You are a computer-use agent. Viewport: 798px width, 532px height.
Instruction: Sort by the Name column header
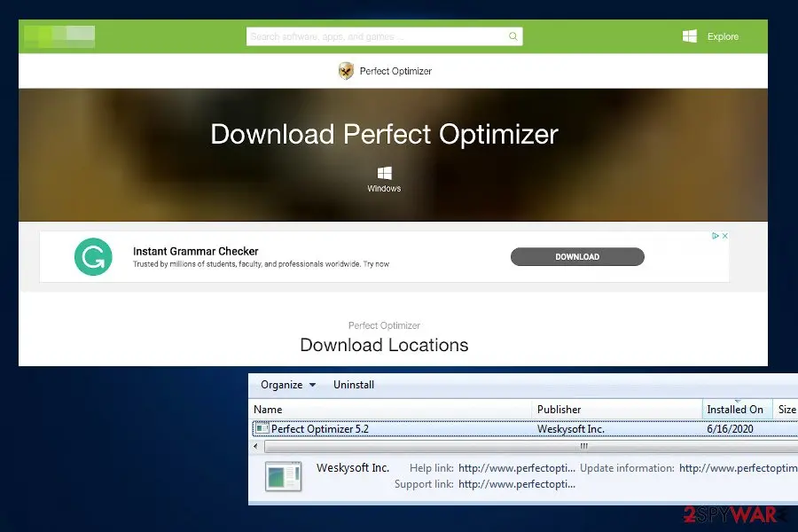coord(392,410)
